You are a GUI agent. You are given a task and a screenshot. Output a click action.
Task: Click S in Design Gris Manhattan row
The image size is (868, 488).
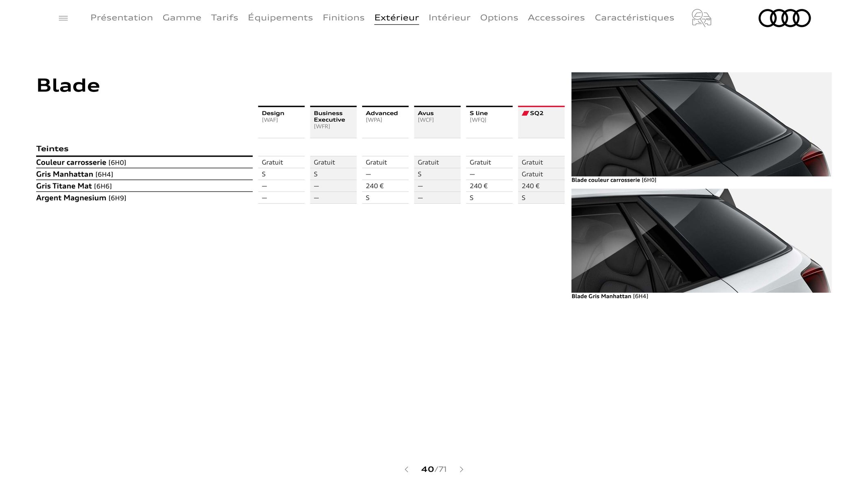point(264,174)
